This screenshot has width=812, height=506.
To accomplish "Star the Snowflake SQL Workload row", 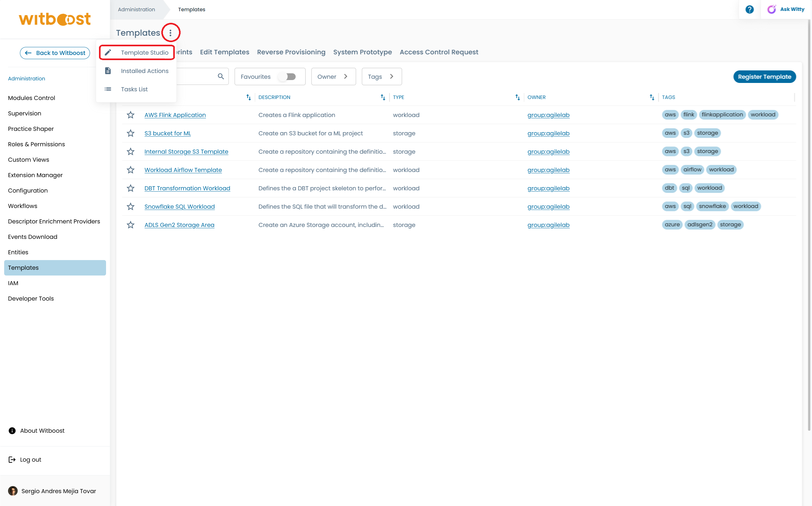I will pos(130,207).
